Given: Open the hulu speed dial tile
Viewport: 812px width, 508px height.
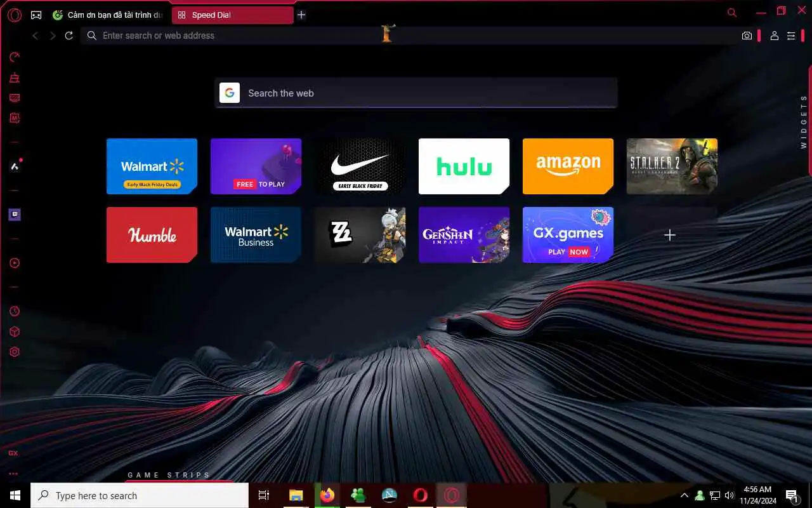Looking at the screenshot, I should click(x=464, y=166).
